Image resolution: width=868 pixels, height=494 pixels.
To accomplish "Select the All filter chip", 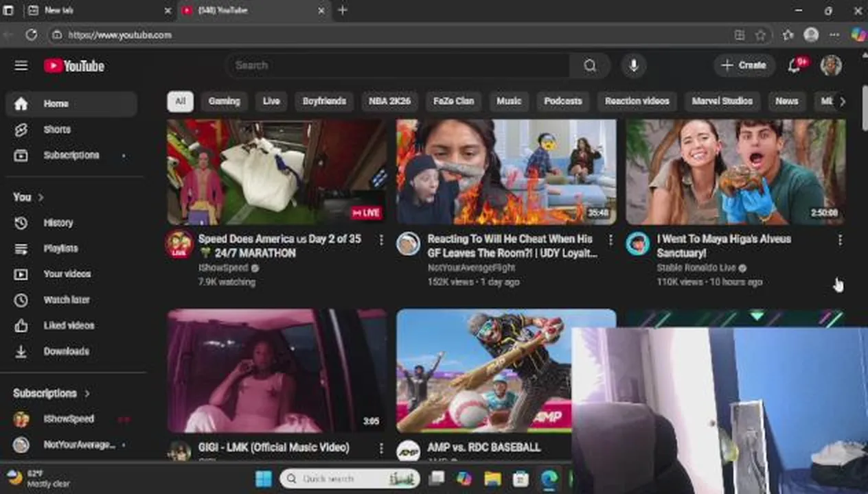I will point(180,102).
